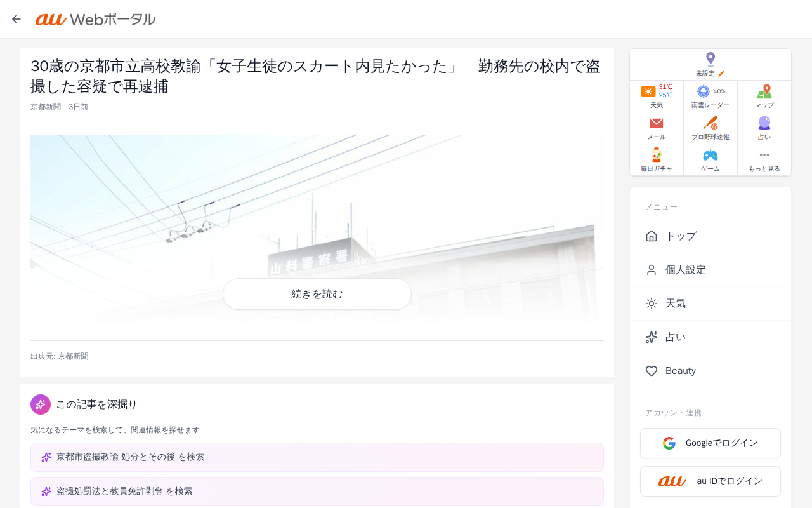Show more widgets via もっと見る dots
812x508 pixels.
[x=764, y=155]
